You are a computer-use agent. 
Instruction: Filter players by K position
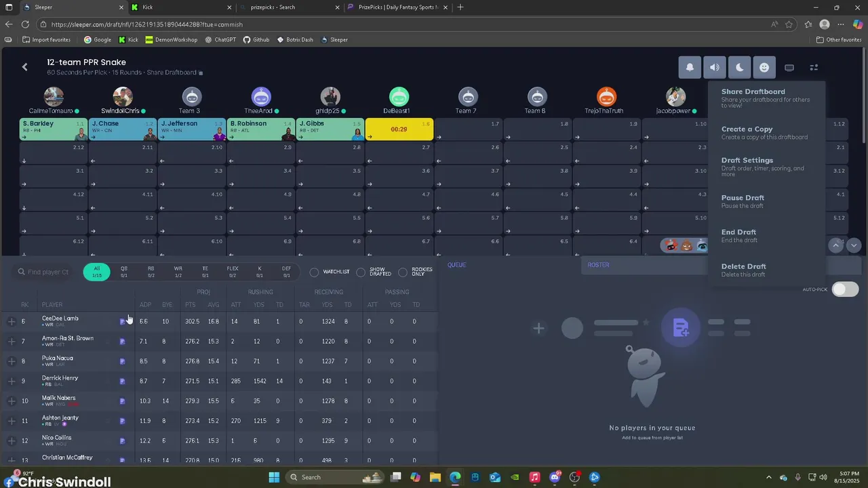[x=260, y=272]
